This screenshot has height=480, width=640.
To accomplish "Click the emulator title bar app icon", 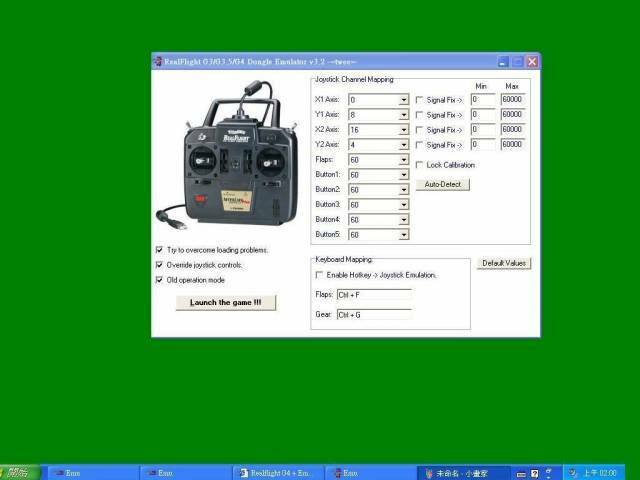I will point(158,62).
